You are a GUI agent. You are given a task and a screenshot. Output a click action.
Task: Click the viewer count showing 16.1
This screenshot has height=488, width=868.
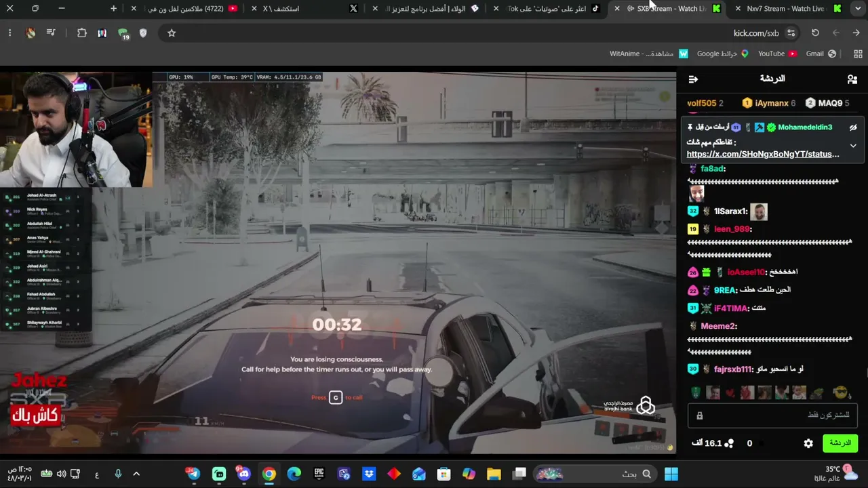tap(712, 443)
